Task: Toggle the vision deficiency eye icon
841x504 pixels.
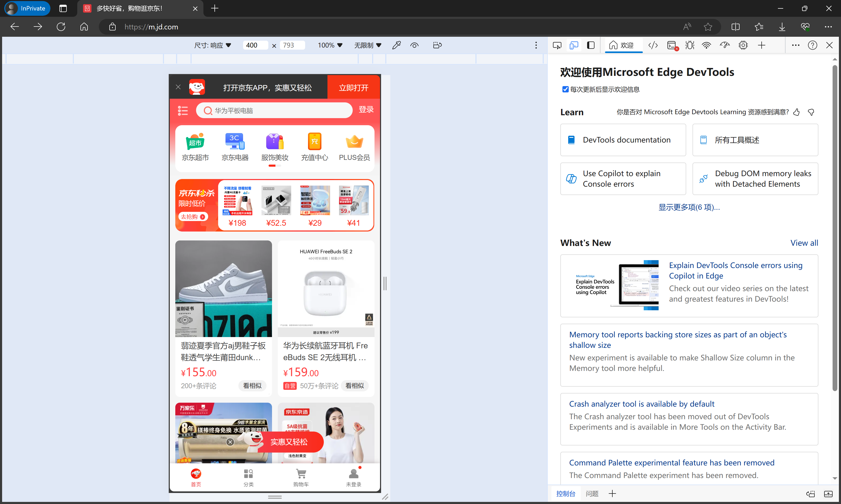Action: [414, 45]
